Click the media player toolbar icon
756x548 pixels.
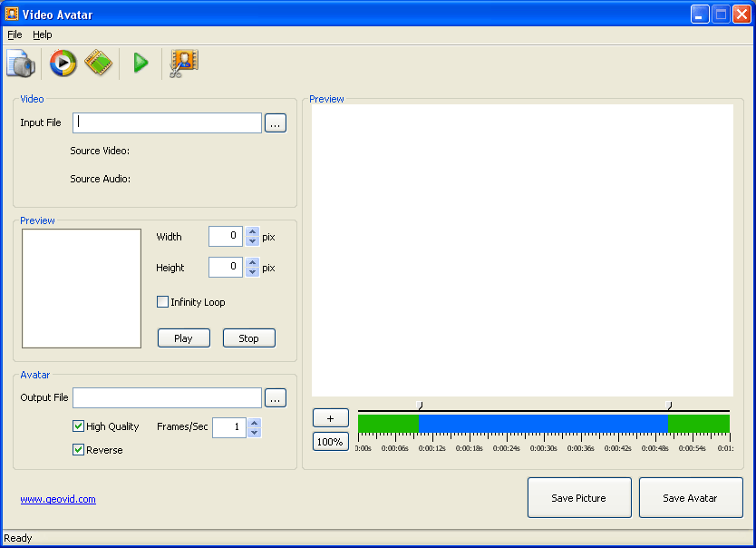coord(63,63)
